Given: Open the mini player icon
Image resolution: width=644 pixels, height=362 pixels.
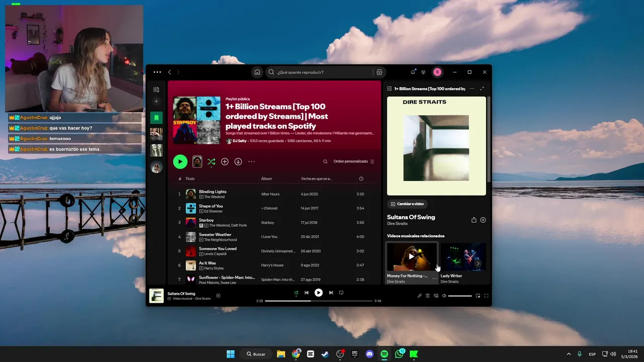Looking at the screenshot, I should click(x=478, y=296).
